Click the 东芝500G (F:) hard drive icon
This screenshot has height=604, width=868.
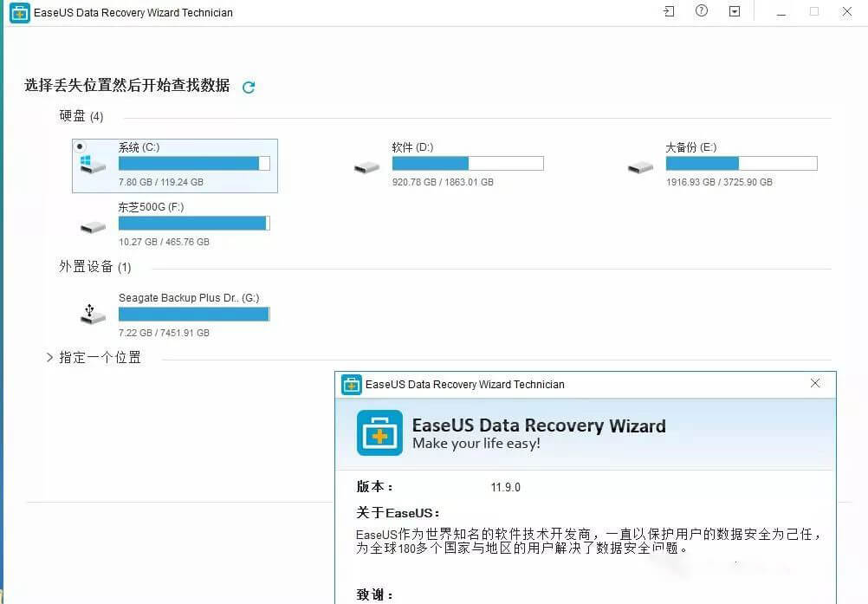pyautogui.click(x=93, y=226)
